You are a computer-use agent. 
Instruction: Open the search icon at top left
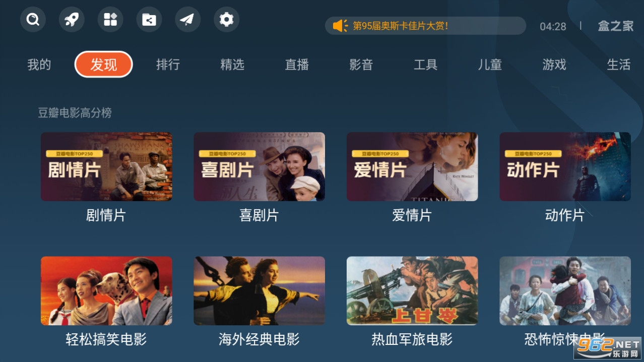click(33, 20)
